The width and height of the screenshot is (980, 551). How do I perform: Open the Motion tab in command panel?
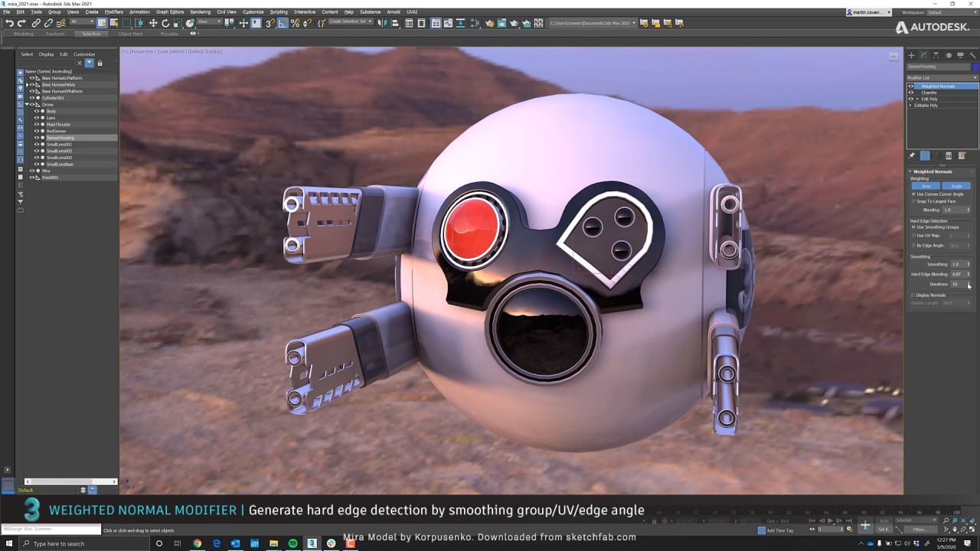(949, 55)
